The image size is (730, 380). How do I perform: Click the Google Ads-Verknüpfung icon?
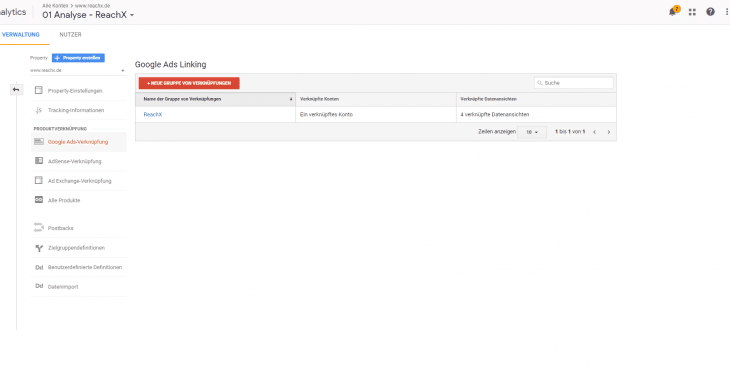point(39,142)
